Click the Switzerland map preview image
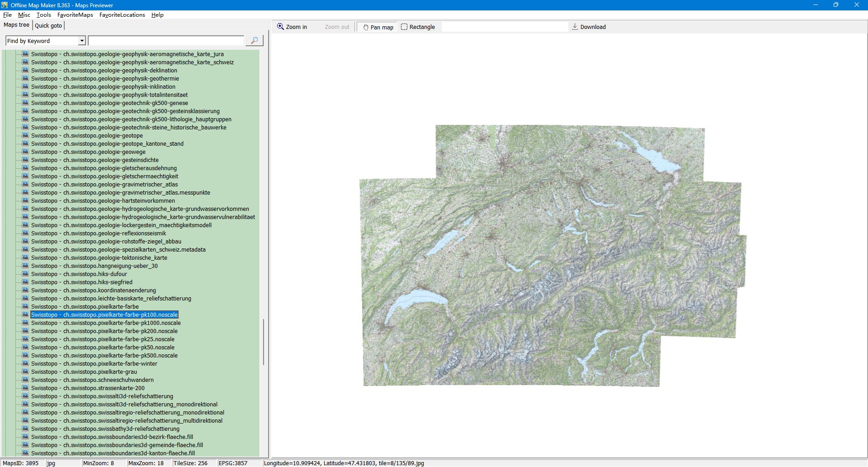868x467 pixels. [552, 256]
